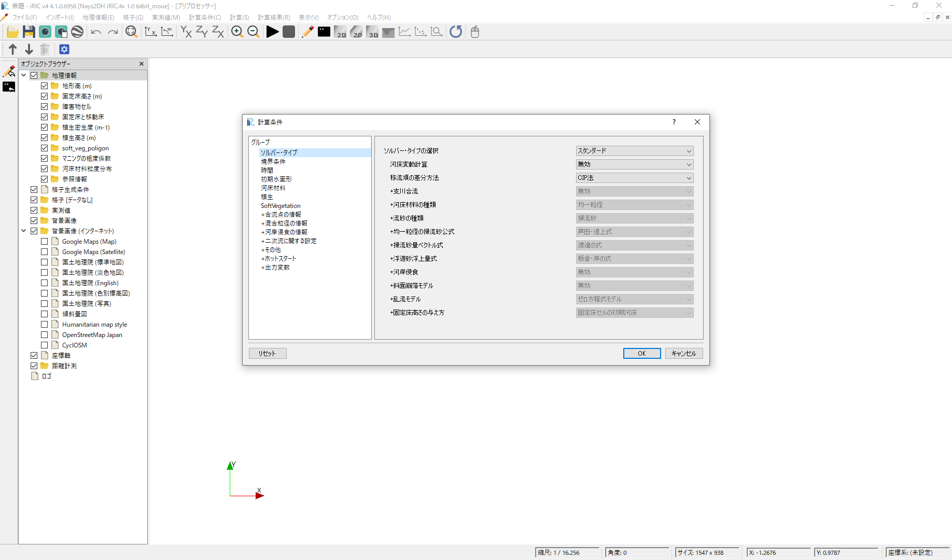
Task: Collapse the 地理情報 tree node
Action: pos(24,76)
